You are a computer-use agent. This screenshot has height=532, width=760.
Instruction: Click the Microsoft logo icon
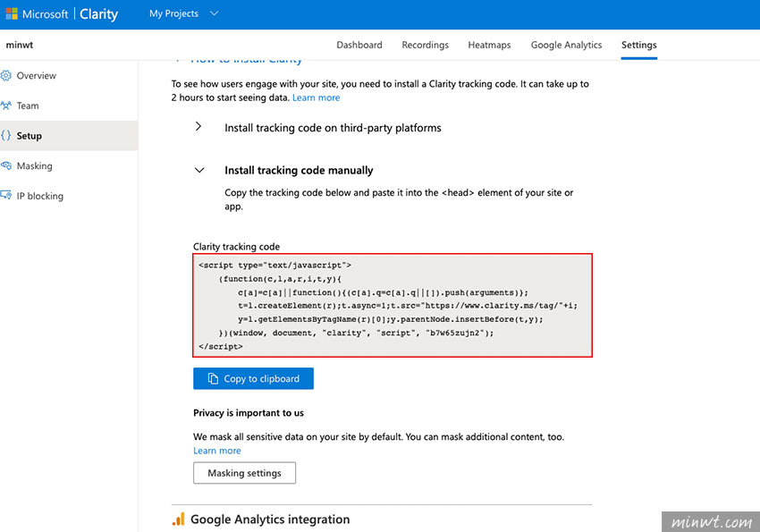click(12, 13)
